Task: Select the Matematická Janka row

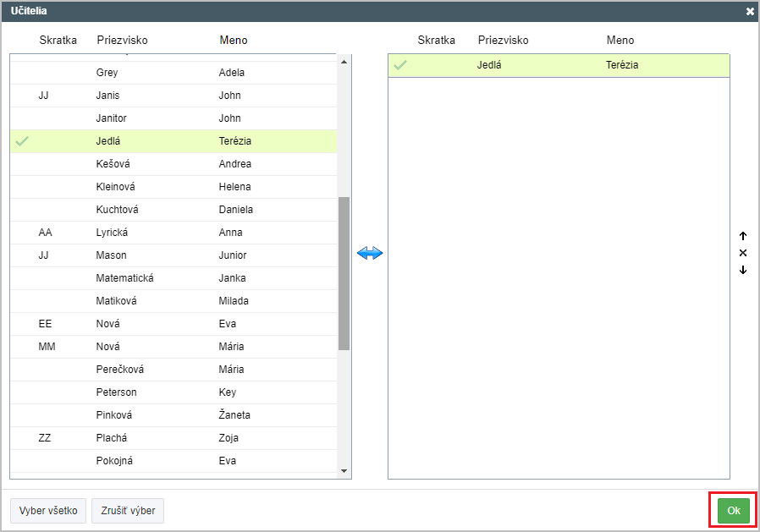Action: click(x=173, y=278)
